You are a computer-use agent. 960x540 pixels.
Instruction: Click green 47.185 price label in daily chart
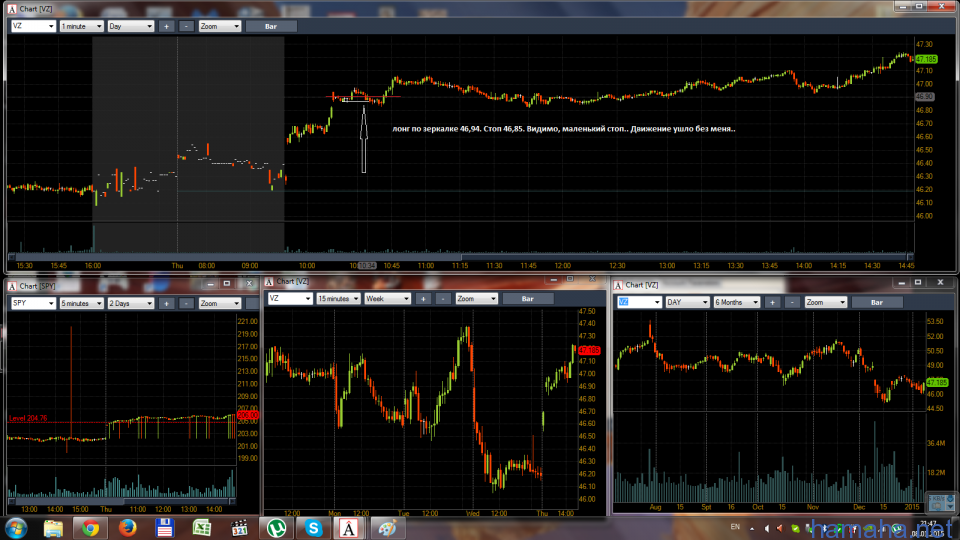(x=937, y=383)
